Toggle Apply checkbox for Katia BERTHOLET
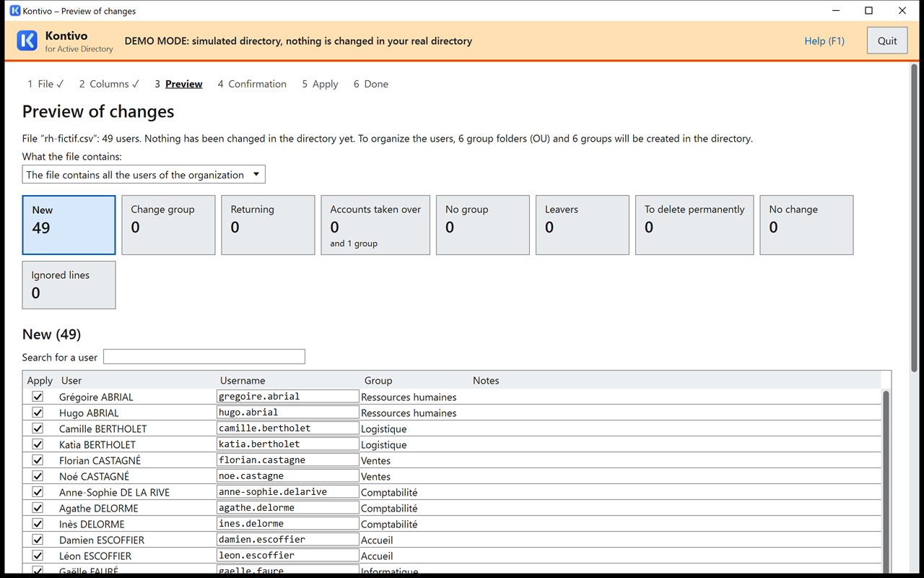Image resolution: width=924 pixels, height=578 pixels. 38,444
